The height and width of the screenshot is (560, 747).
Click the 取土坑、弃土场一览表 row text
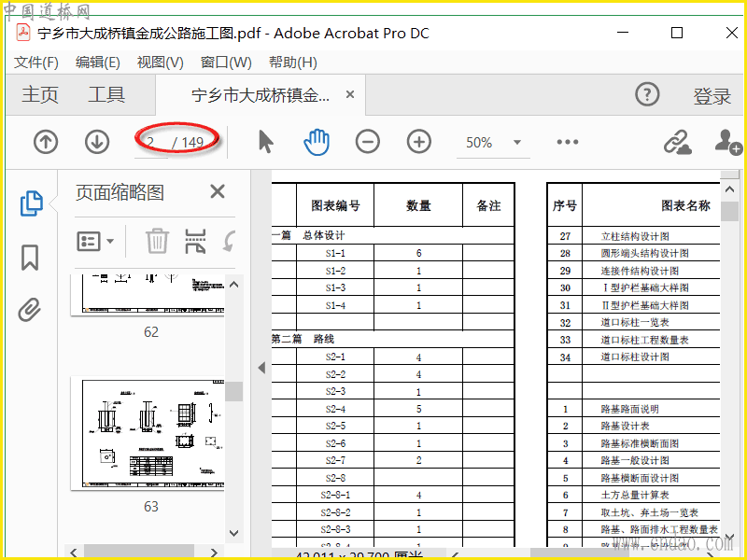(649, 512)
